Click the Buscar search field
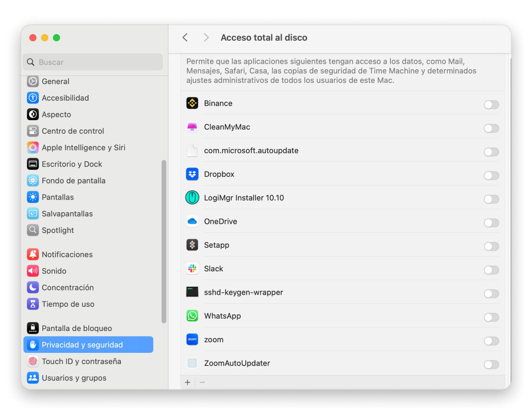Viewport: 532px width, 417px height. (x=93, y=62)
